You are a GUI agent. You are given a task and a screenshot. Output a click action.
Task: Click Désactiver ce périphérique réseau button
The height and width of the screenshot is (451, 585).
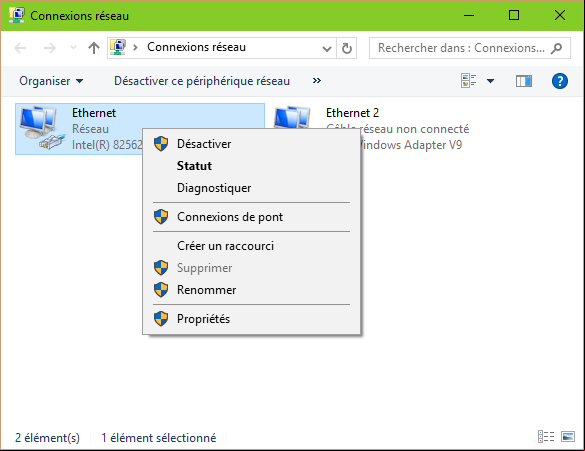pyautogui.click(x=202, y=81)
